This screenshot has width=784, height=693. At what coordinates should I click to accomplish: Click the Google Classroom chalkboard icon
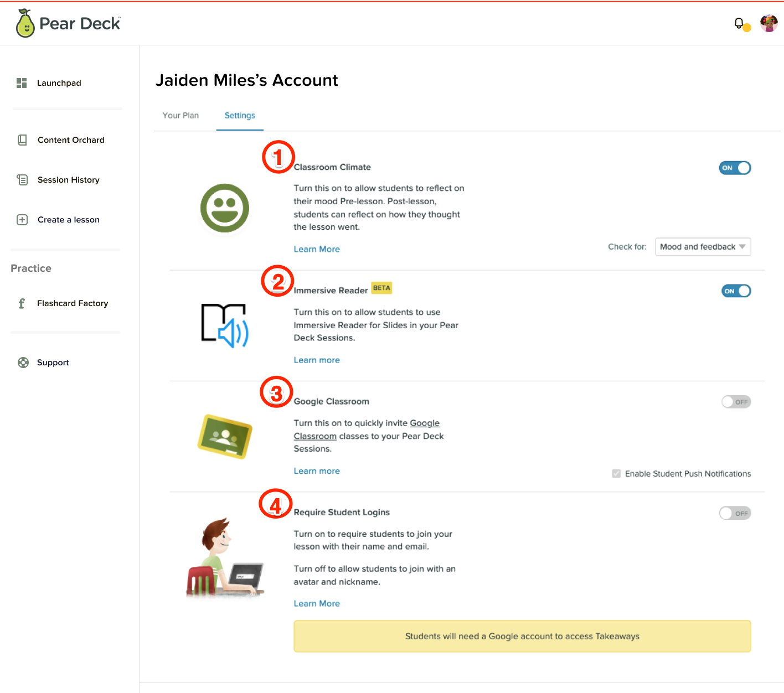pyautogui.click(x=225, y=436)
